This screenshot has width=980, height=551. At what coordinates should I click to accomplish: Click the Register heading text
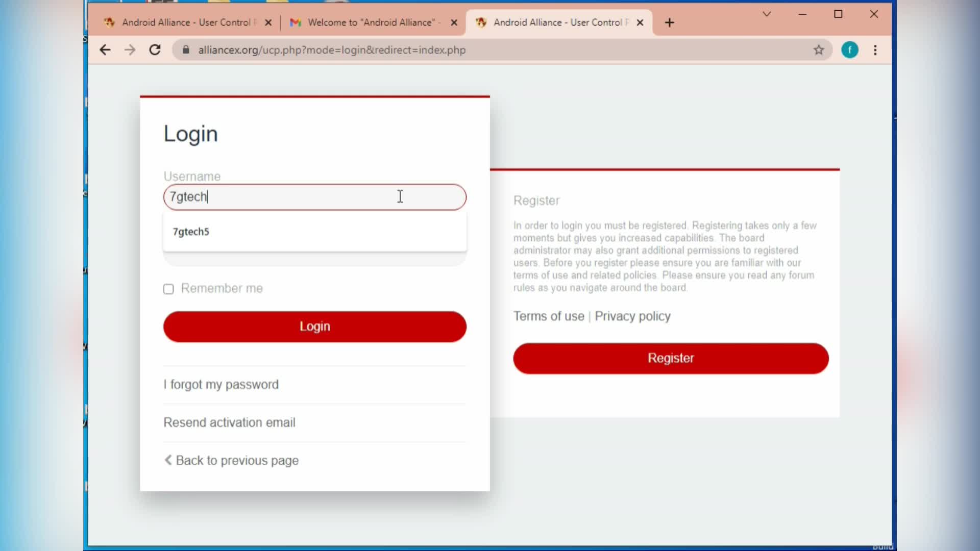tap(536, 201)
